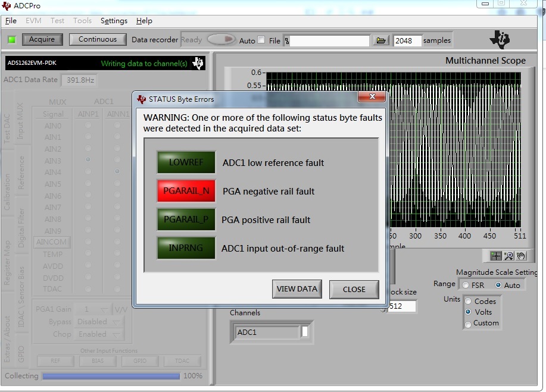Open the Test menu
This screenshot has height=392, width=546.
[57, 21]
